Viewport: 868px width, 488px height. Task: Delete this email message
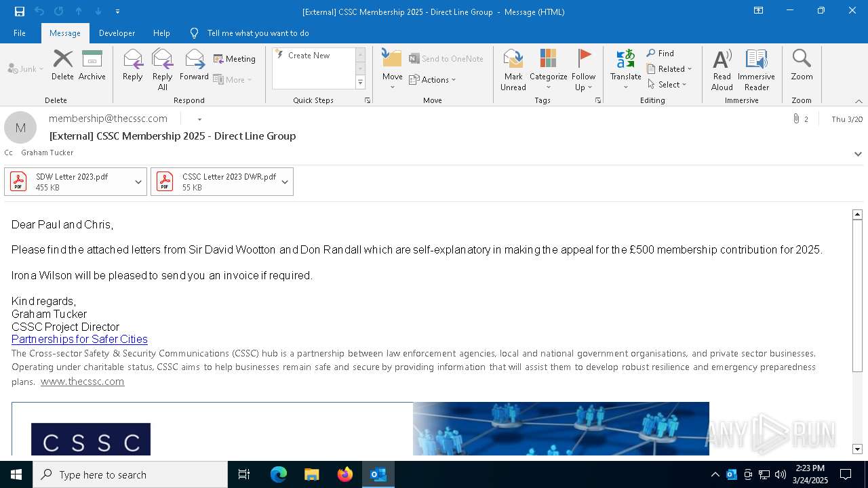pyautogui.click(x=62, y=65)
